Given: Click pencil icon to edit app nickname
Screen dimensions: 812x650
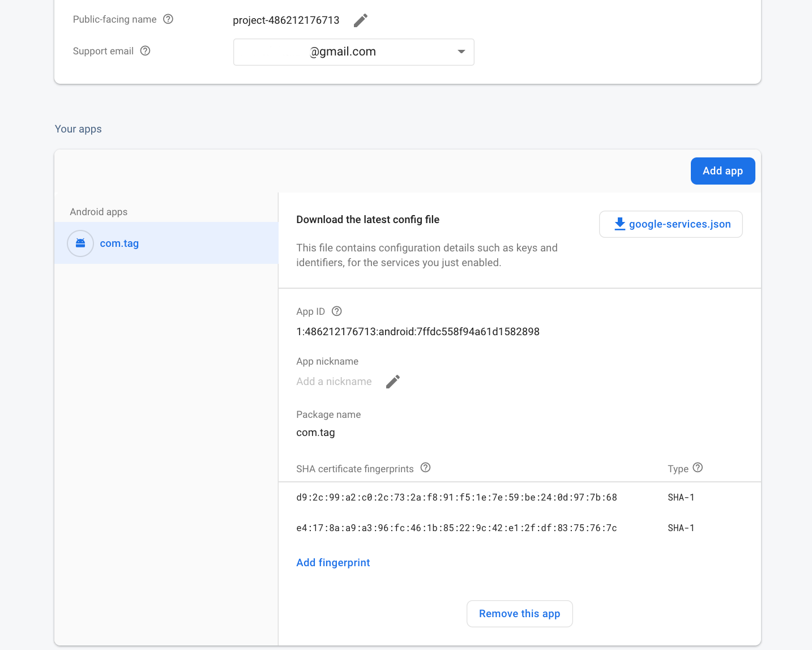Looking at the screenshot, I should 393,382.
